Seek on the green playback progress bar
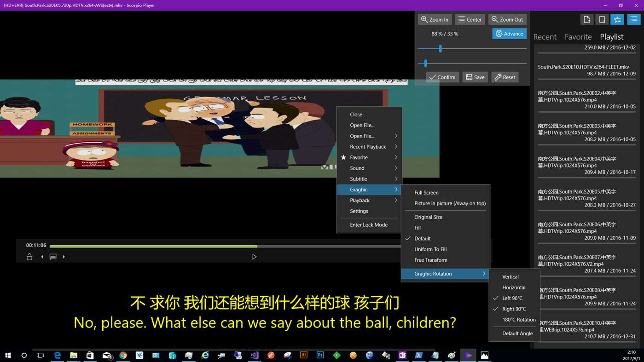The image size is (644, 362). point(153,246)
